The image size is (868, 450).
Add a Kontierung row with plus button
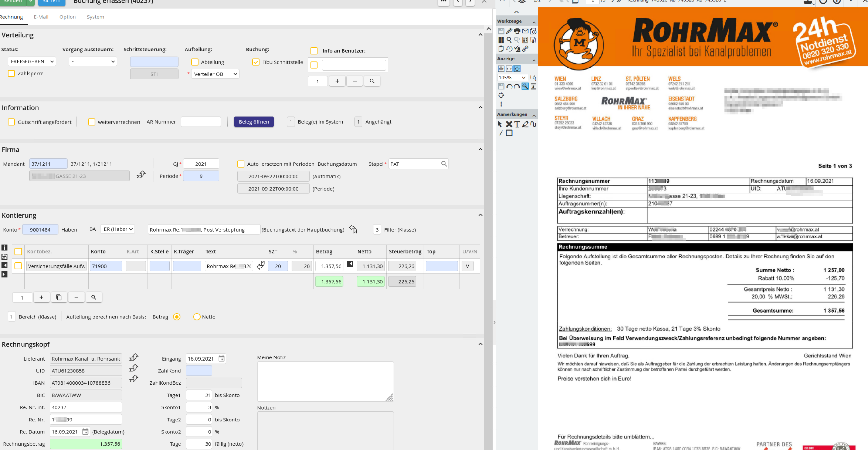click(41, 297)
